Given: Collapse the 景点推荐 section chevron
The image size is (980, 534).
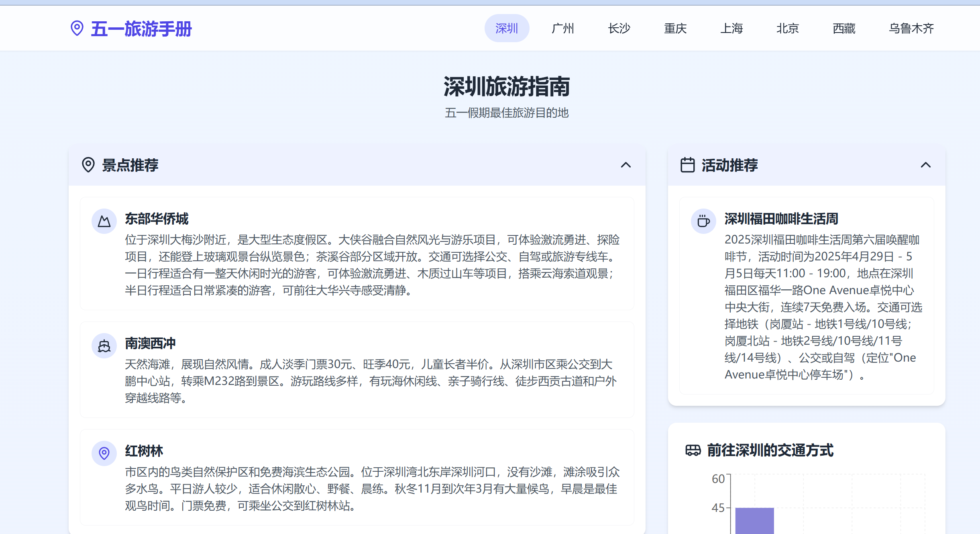Looking at the screenshot, I should tap(625, 165).
